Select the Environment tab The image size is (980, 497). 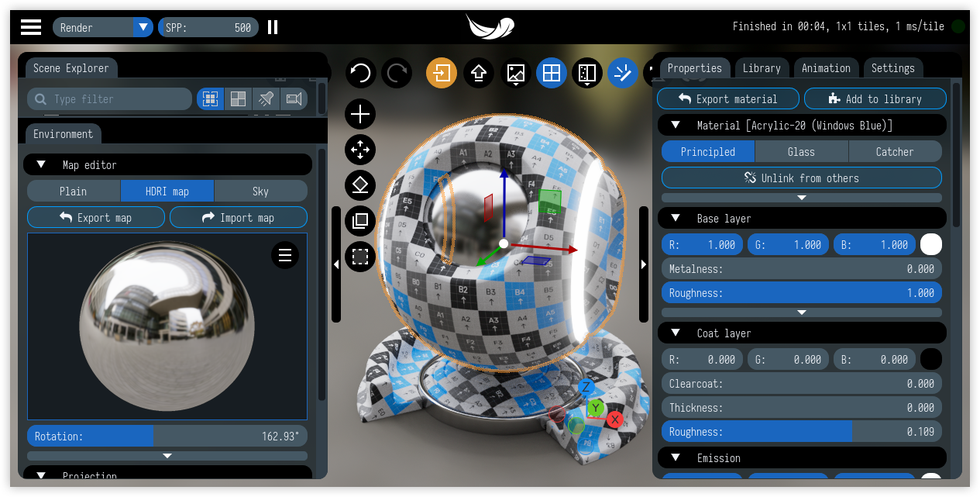63,134
